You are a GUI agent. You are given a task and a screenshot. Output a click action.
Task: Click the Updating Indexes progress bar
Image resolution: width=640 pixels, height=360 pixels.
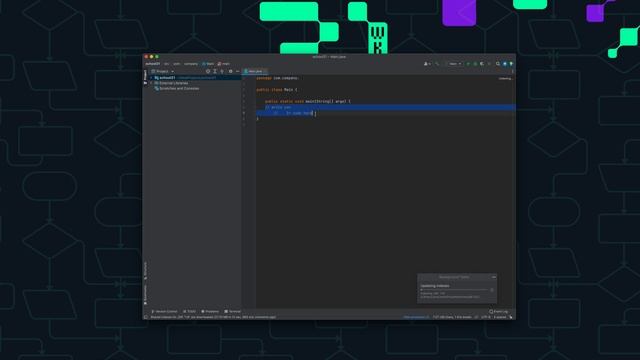pyautogui.click(x=454, y=290)
